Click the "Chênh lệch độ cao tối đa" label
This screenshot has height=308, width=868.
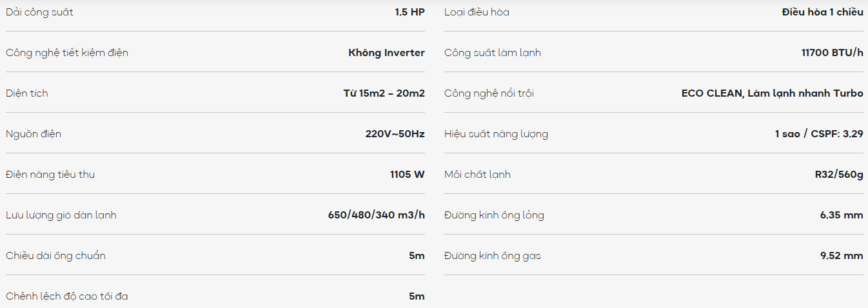pyautogui.click(x=67, y=296)
